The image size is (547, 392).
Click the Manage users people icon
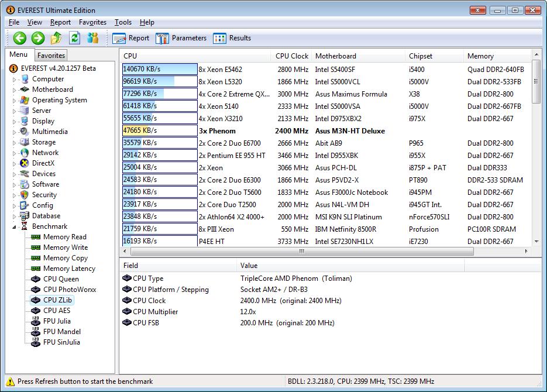coord(92,38)
